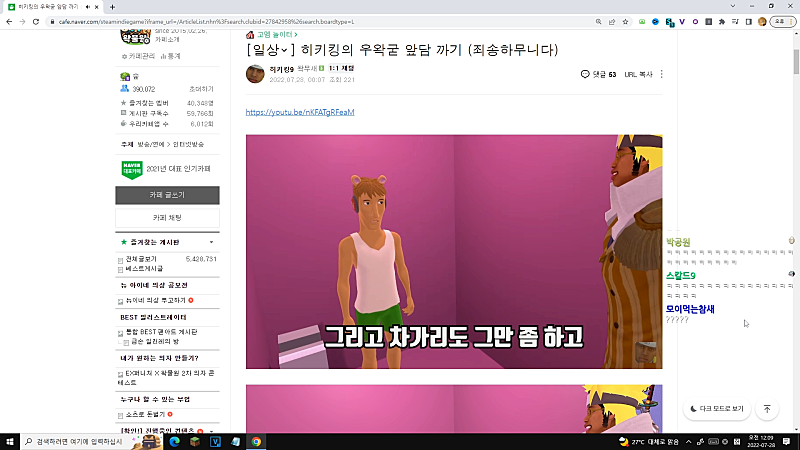
Task: Click author name 히키킹9
Action: [x=282, y=69]
